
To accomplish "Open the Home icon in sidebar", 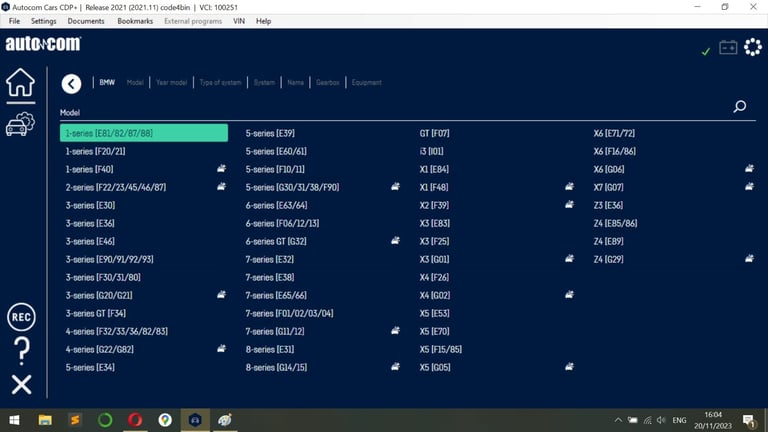I will click(20, 82).
